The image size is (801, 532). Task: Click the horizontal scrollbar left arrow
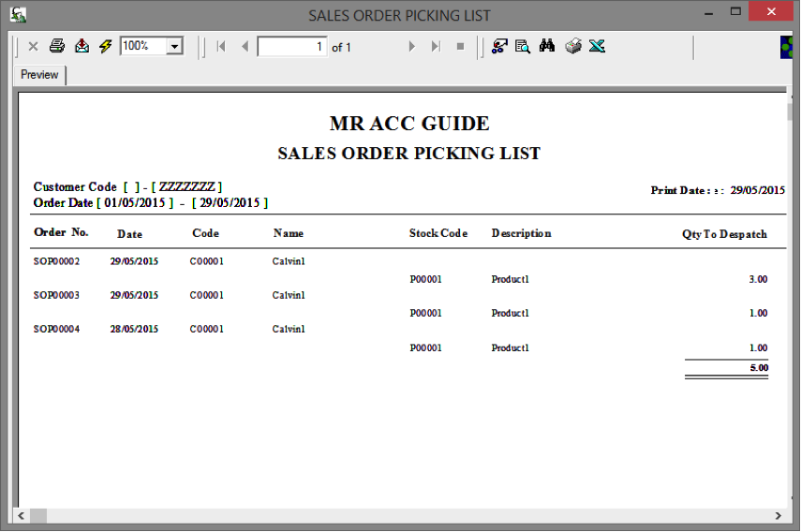tap(21, 516)
